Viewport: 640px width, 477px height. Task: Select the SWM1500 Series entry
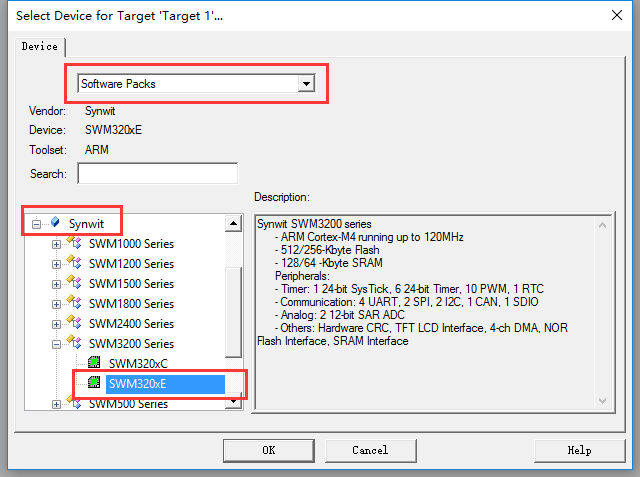[131, 284]
